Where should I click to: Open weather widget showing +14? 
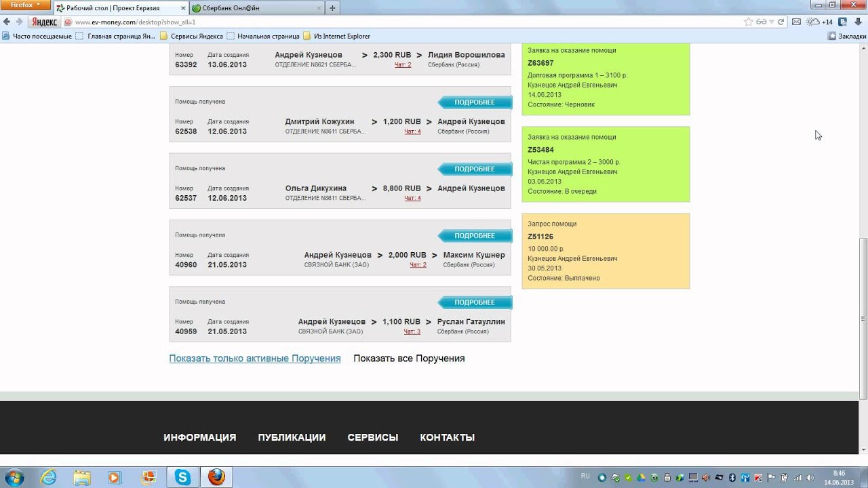pyautogui.click(x=821, y=22)
